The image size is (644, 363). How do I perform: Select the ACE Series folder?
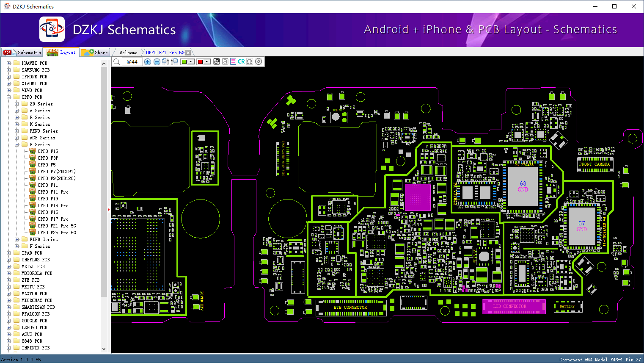click(42, 138)
